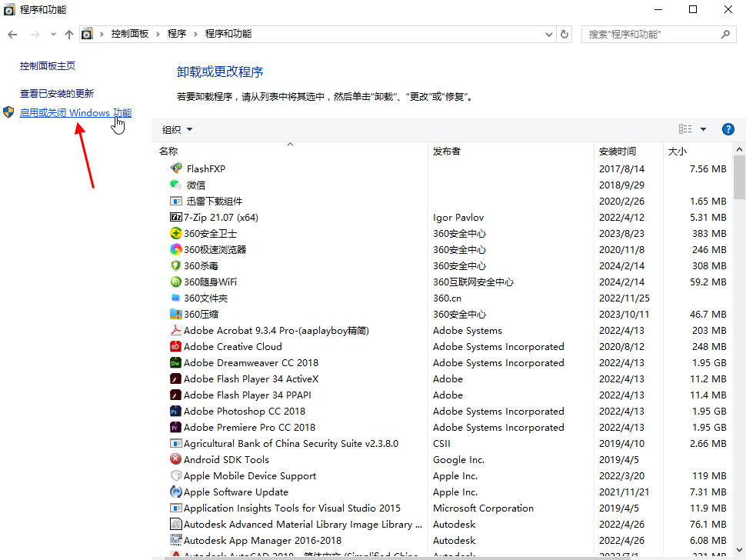Click the vertical scrollbar of program list
The width and height of the screenshot is (746, 560).
739,346
